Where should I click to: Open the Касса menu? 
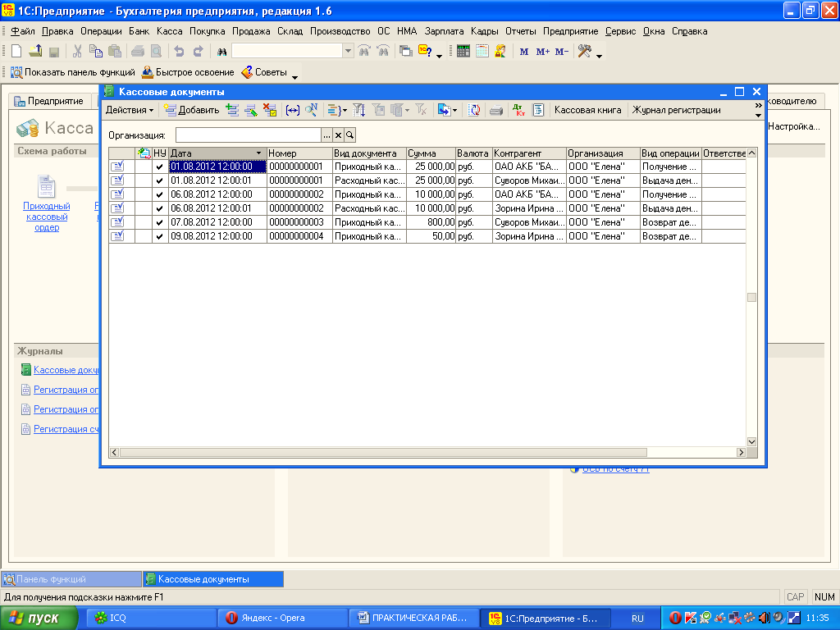click(x=169, y=31)
